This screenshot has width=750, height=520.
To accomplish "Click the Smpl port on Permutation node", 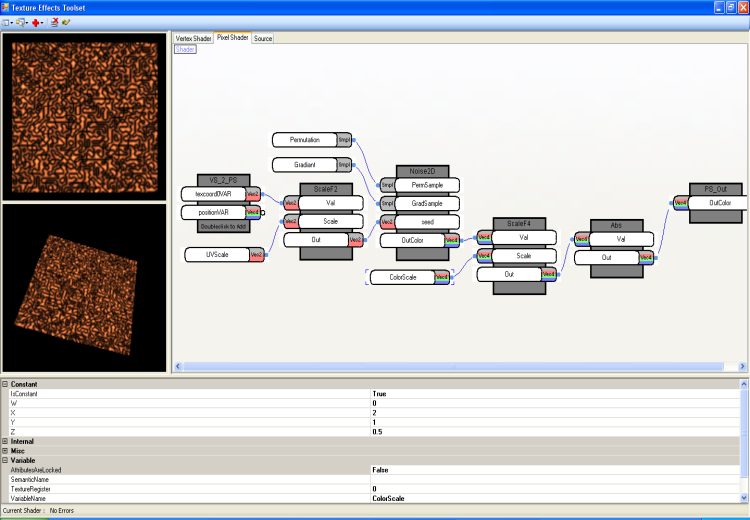I will click(x=344, y=140).
